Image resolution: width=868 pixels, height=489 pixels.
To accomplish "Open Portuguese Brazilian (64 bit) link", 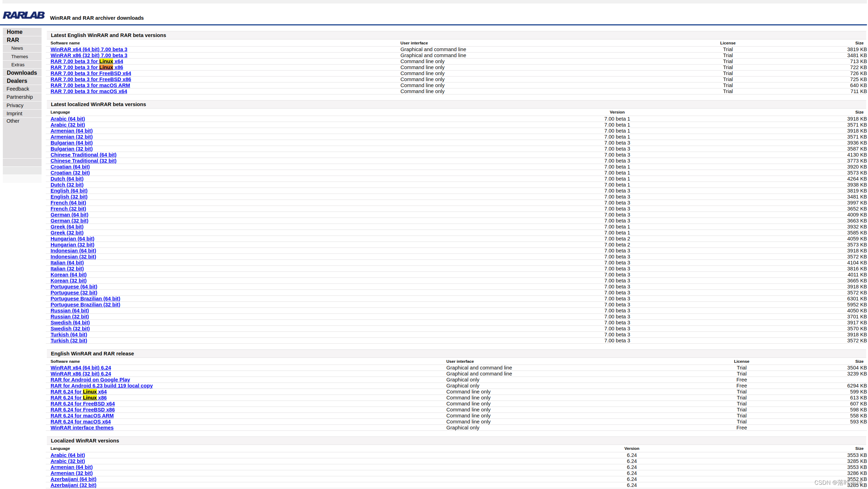I will (85, 299).
